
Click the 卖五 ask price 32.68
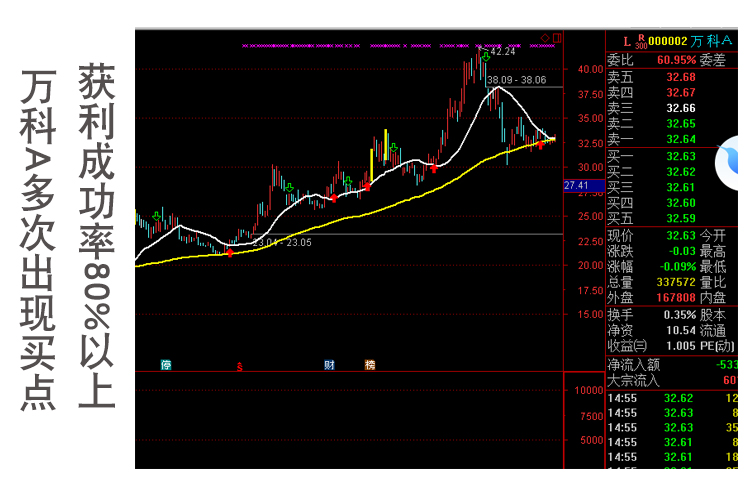click(x=681, y=77)
